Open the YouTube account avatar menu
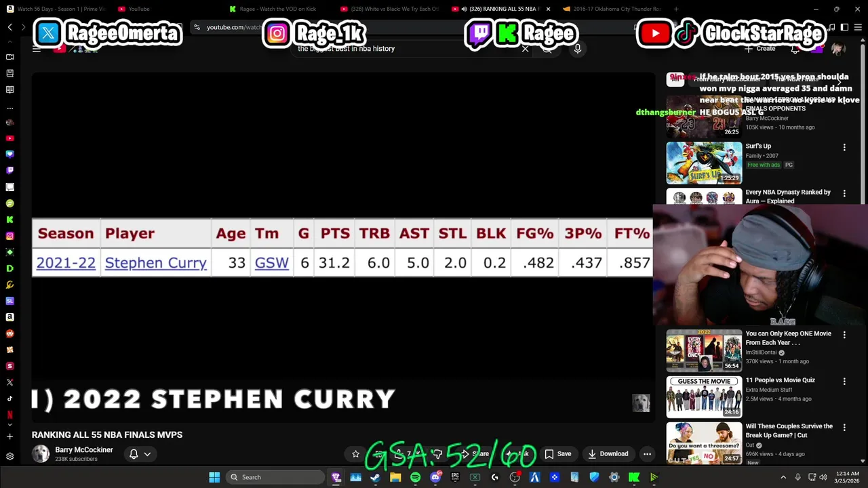The image size is (868, 488). click(838, 49)
